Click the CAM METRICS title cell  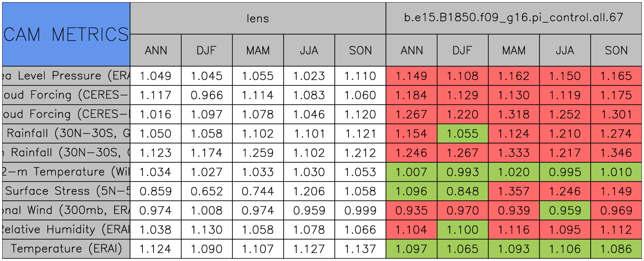click(x=66, y=34)
